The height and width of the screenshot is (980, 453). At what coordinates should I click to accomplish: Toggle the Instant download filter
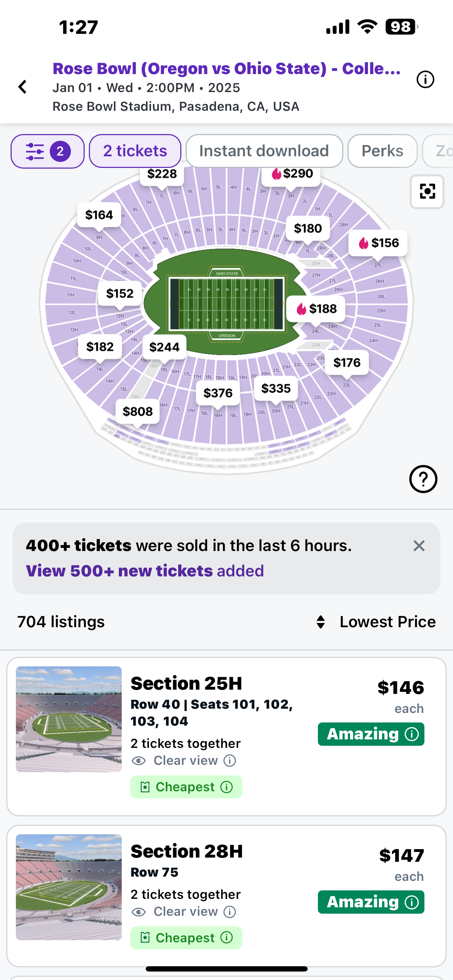tap(264, 151)
